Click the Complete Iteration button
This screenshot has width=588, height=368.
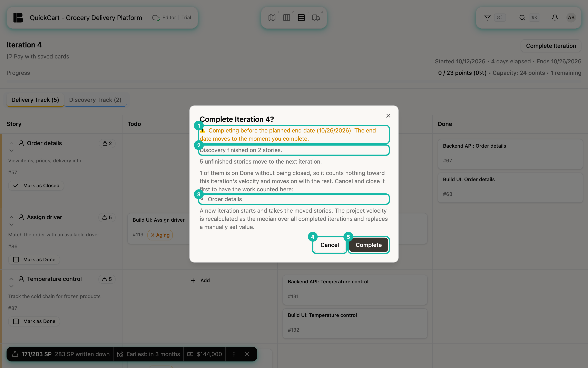point(551,46)
